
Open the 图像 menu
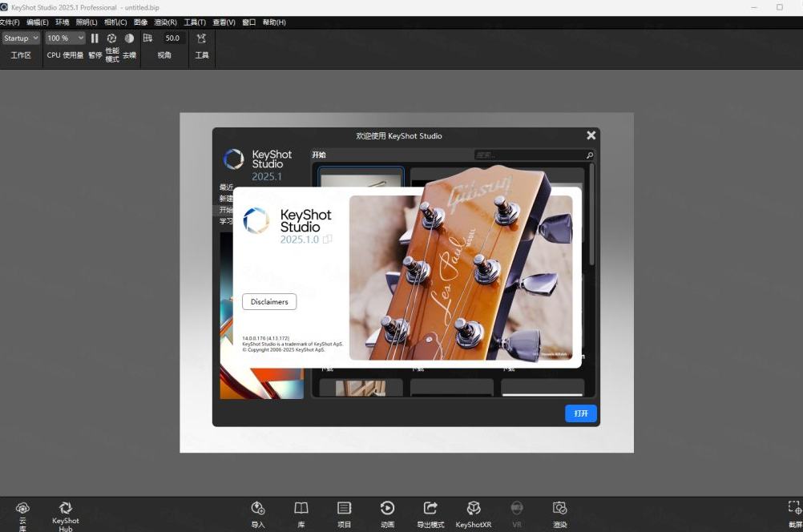coord(140,22)
